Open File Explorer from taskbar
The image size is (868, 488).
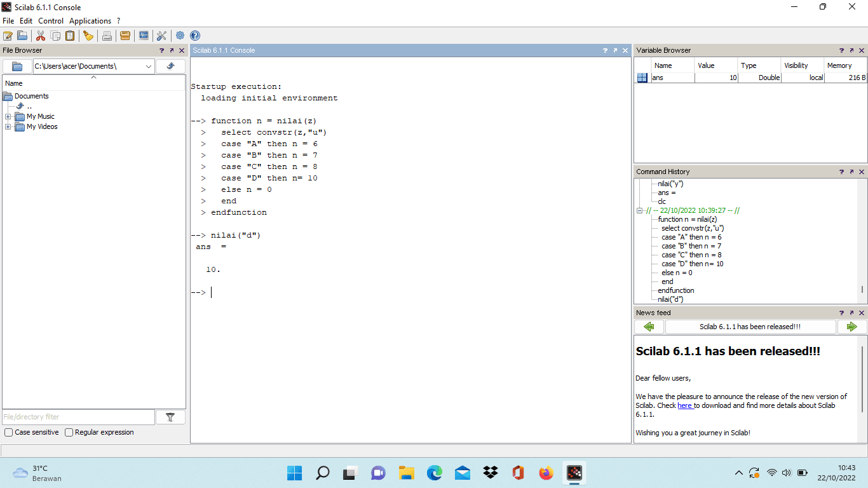tap(406, 473)
